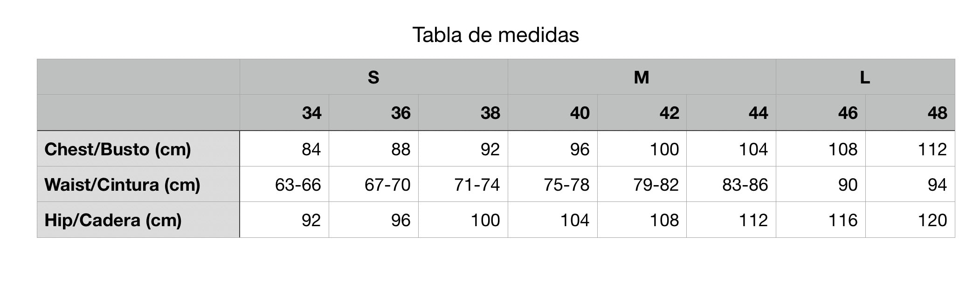This screenshot has height=284, width=980.
Task: Select the Chest/Busto (cm) row label
Action: pyautogui.click(x=118, y=149)
